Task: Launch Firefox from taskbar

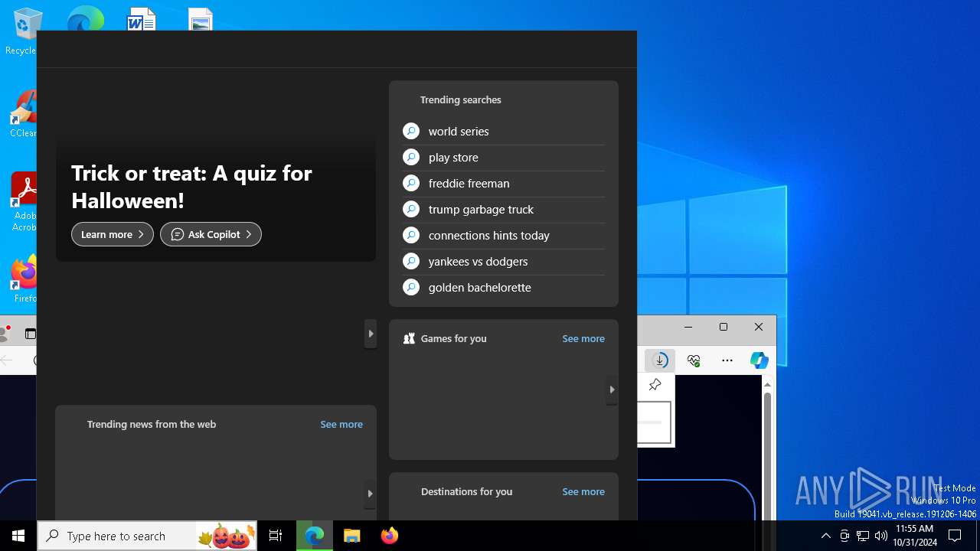Action: [390, 536]
